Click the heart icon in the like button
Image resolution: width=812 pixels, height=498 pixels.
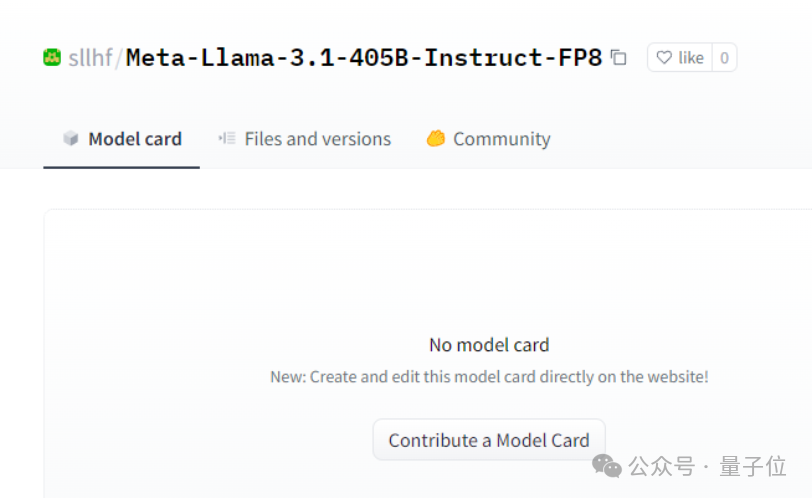(x=664, y=58)
